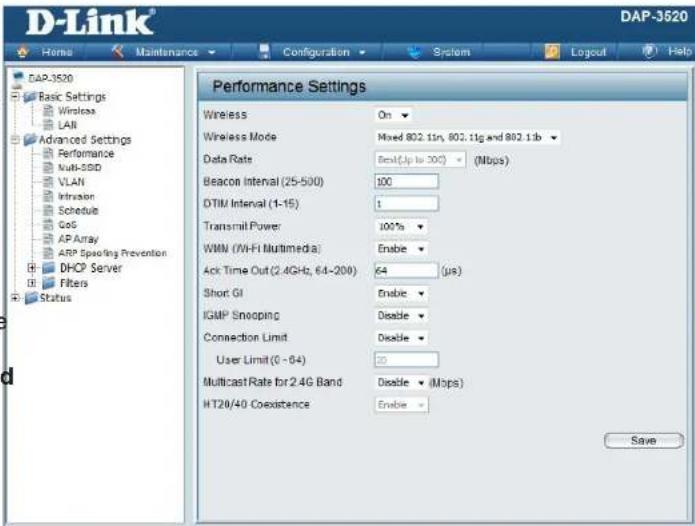
Task: Collapse the Advanced Settings tree node
Action: (15, 140)
